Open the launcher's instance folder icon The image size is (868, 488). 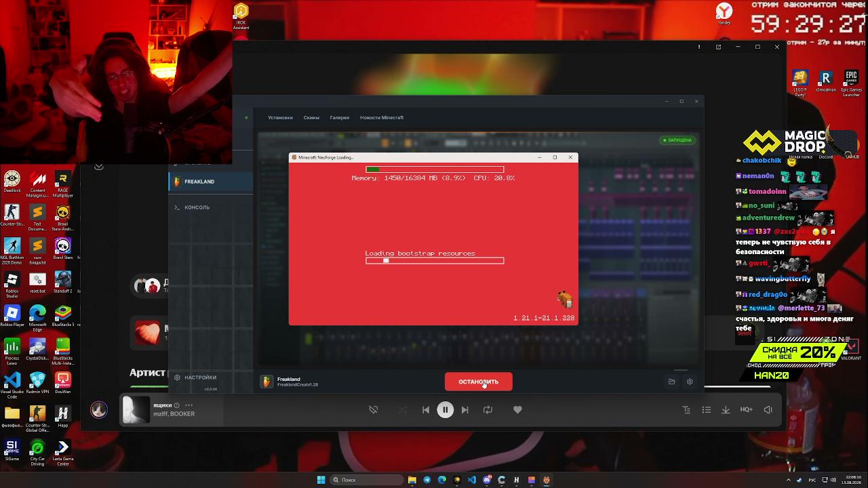coord(671,382)
